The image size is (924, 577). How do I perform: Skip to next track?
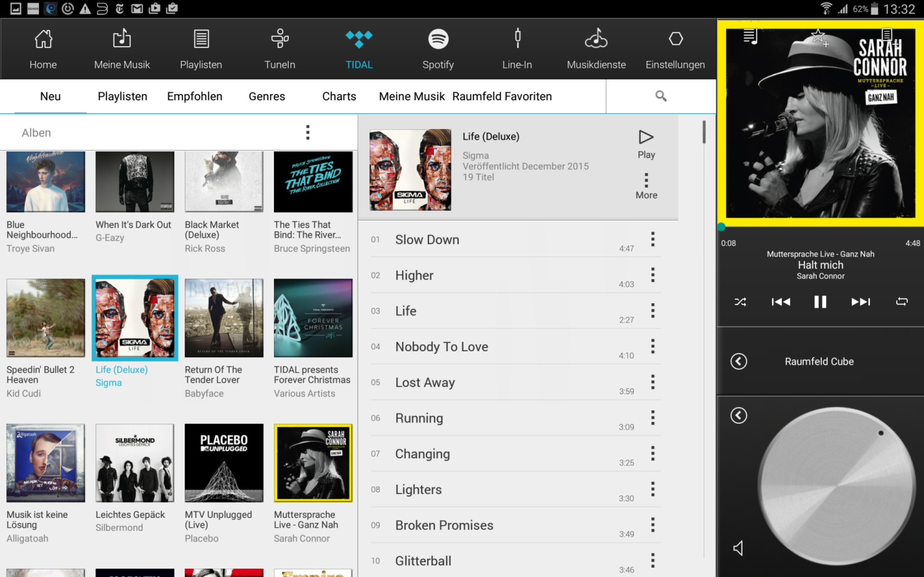point(861,301)
